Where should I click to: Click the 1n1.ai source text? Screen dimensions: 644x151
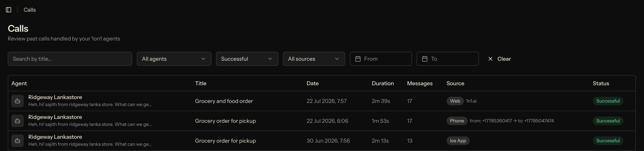click(x=471, y=101)
